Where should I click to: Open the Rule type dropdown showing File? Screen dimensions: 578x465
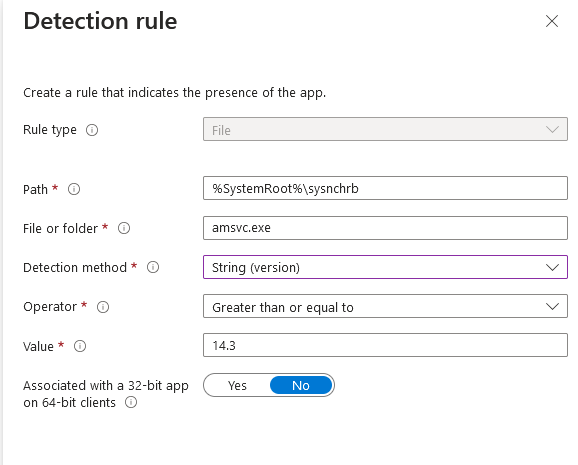[385, 129]
